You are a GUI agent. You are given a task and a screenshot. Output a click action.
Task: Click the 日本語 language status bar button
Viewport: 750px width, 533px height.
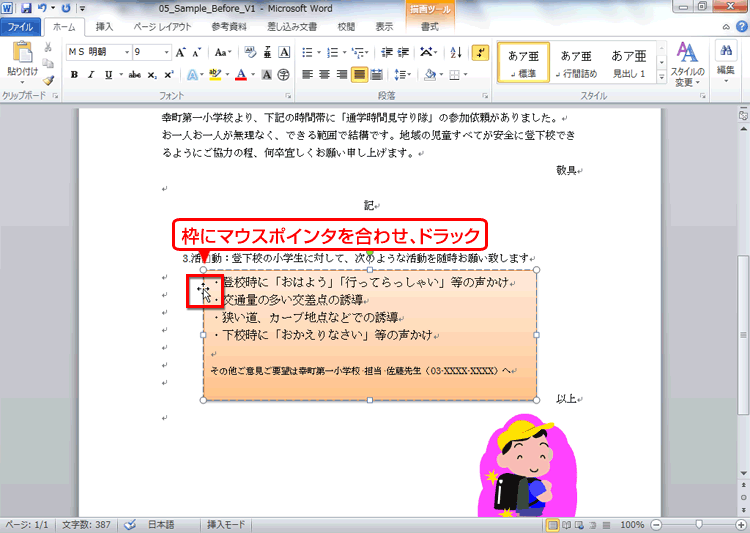point(161,525)
